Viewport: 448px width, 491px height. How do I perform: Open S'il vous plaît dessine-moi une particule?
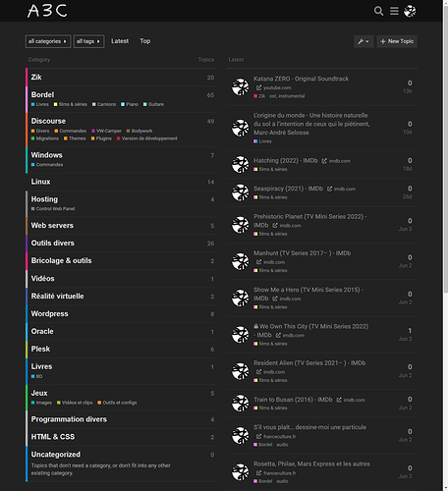(x=309, y=427)
